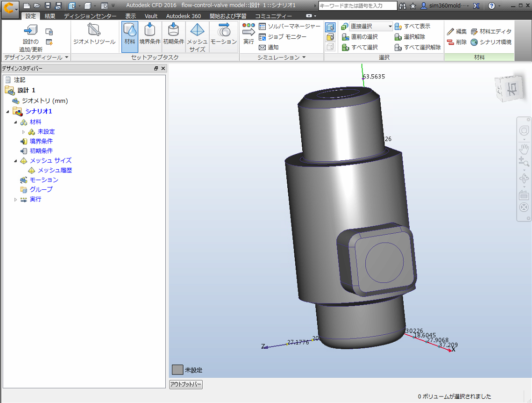The width and height of the screenshot is (532, 403).
Task: Toggle volume selection mode button
Action: pyautogui.click(x=330, y=27)
